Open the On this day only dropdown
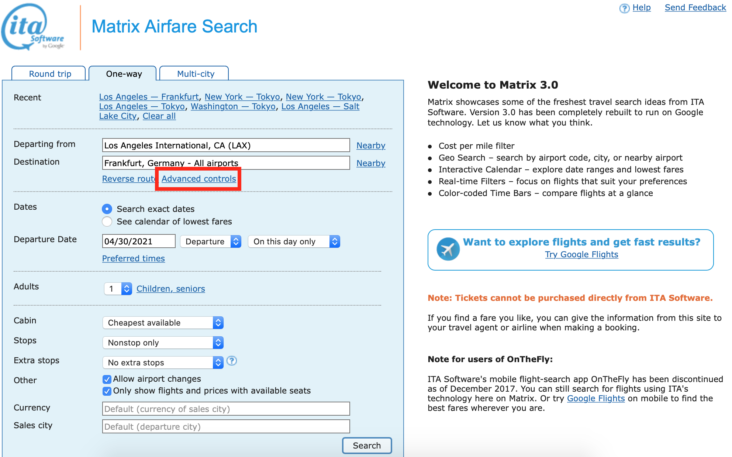The height and width of the screenshot is (457, 732). point(294,241)
